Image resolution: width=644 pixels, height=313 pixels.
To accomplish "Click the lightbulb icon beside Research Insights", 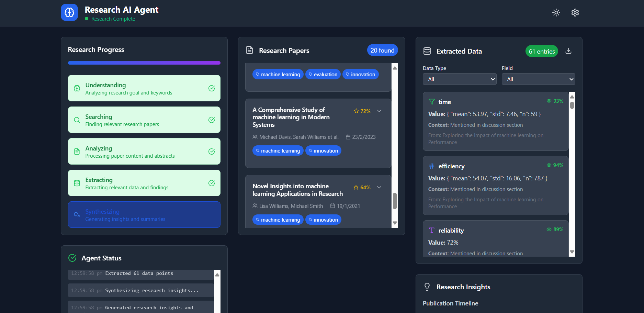I will (427, 287).
